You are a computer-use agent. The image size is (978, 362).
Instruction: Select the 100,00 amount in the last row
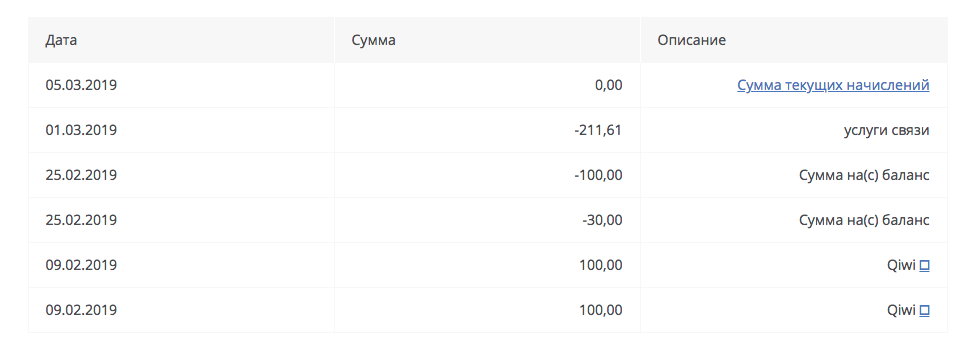(x=601, y=310)
